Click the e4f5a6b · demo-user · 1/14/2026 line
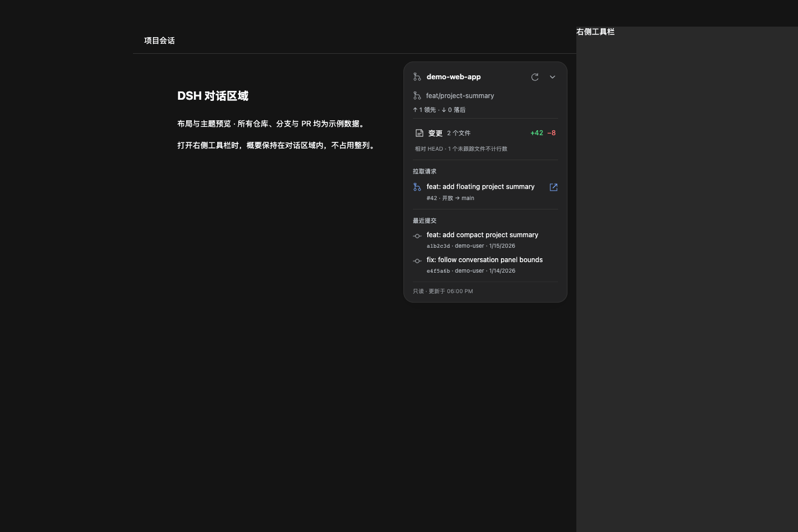Screen dimensions: 798x532 click(471, 270)
